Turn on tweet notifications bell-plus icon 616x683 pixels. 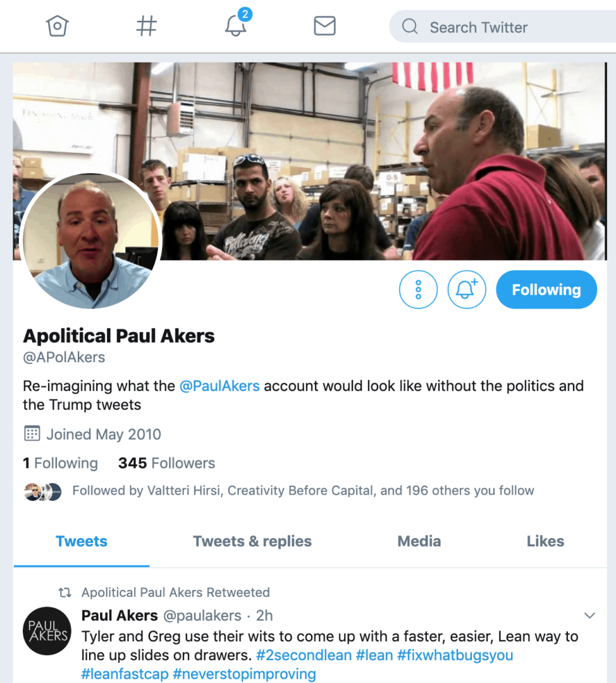coord(467,290)
